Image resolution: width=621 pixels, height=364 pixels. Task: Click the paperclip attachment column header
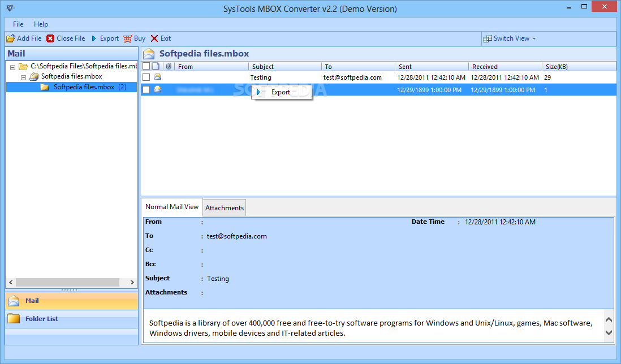(169, 66)
